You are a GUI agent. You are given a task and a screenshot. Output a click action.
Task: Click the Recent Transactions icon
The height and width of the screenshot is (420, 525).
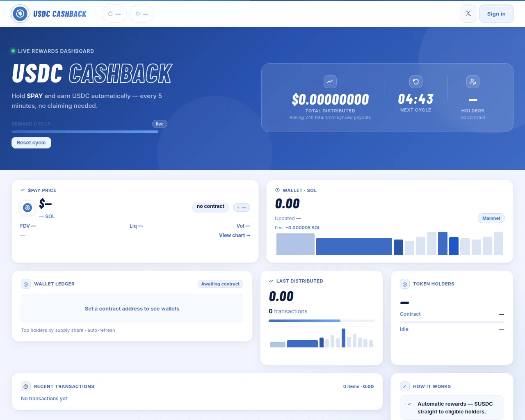tap(26, 386)
